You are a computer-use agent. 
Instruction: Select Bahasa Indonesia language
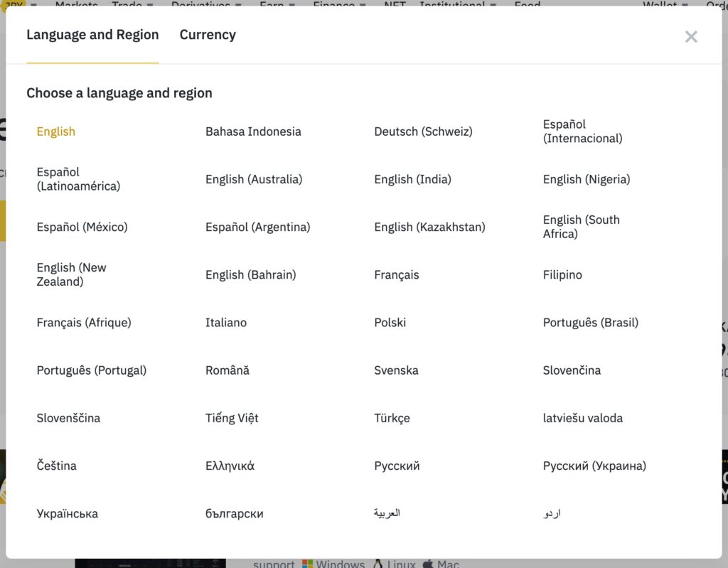tap(253, 132)
